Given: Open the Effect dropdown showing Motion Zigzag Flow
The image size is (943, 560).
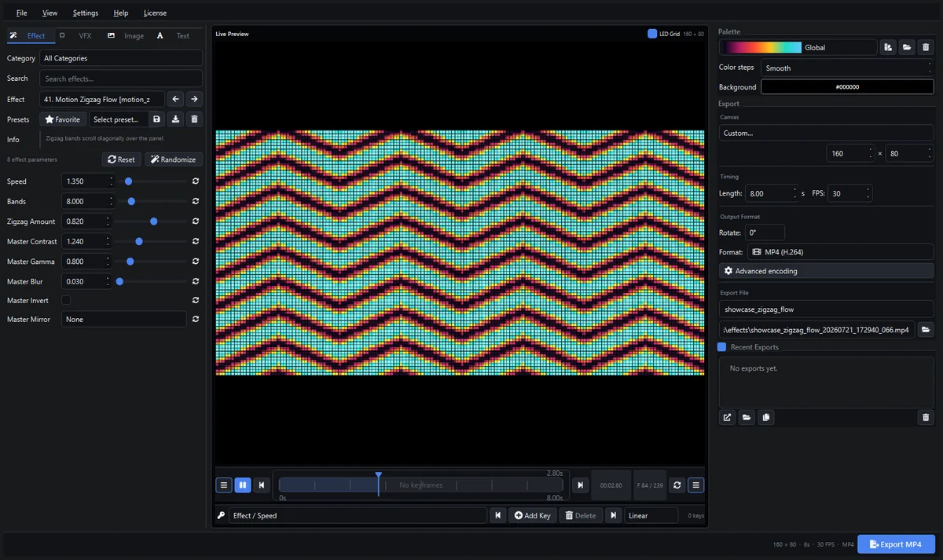Looking at the screenshot, I should pyautogui.click(x=102, y=99).
